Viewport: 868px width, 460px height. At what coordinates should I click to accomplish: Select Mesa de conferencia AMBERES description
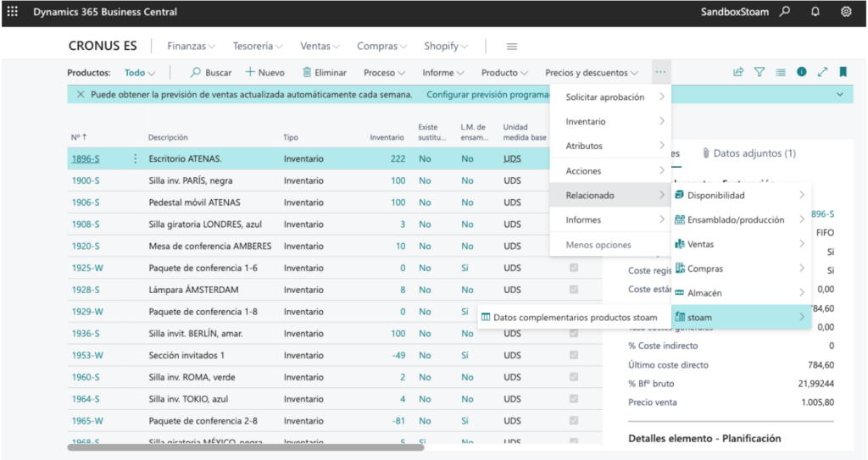(210, 247)
